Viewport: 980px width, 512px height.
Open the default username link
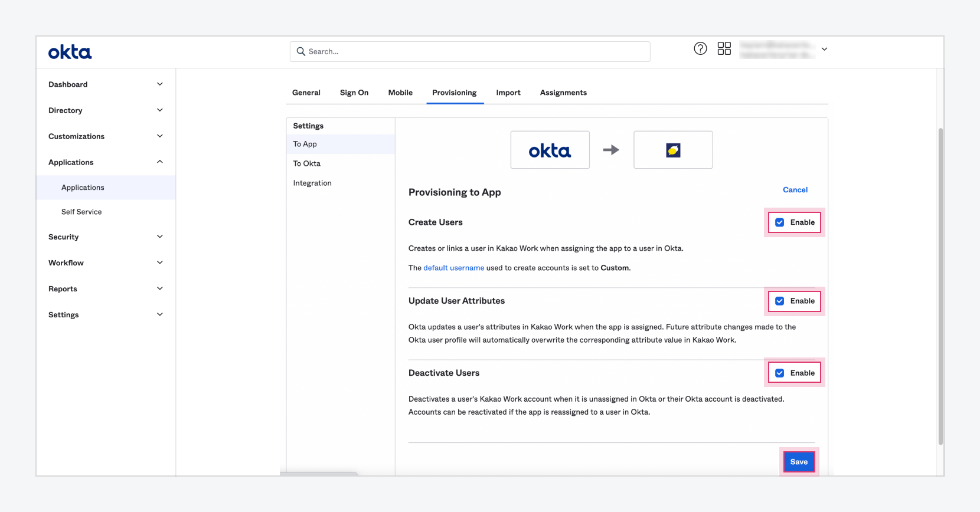[x=453, y=268]
